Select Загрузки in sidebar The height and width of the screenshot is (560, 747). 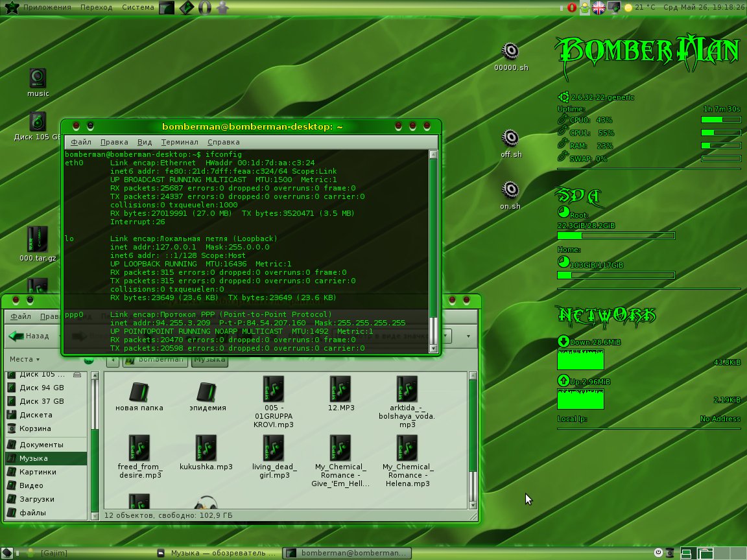click(46, 499)
